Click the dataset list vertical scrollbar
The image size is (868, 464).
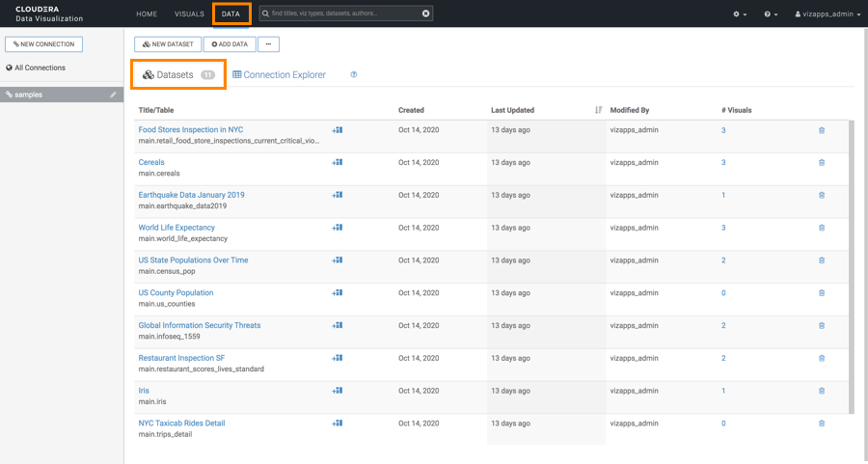tap(851, 265)
